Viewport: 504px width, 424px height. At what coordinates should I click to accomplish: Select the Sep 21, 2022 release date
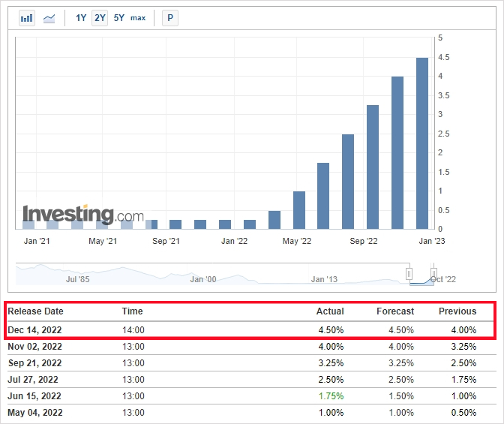34,363
